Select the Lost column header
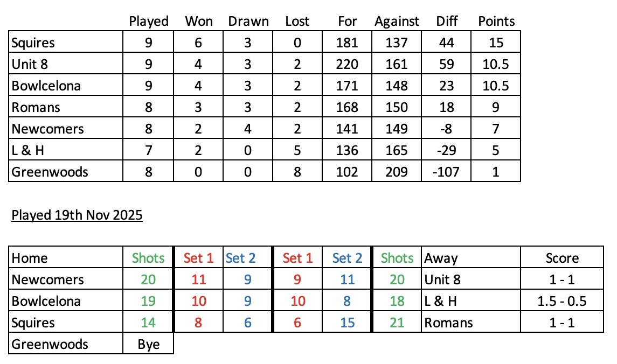 pyautogui.click(x=297, y=22)
